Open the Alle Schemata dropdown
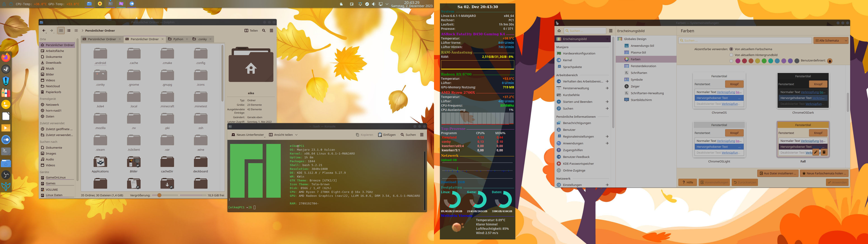Viewport: 868px width, 244px height. click(x=831, y=40)
